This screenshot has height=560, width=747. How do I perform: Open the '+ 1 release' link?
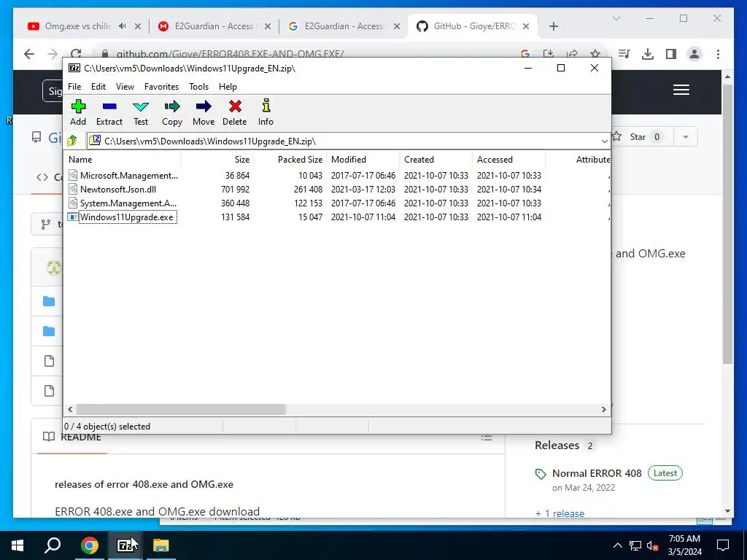(x=560, y=513)
